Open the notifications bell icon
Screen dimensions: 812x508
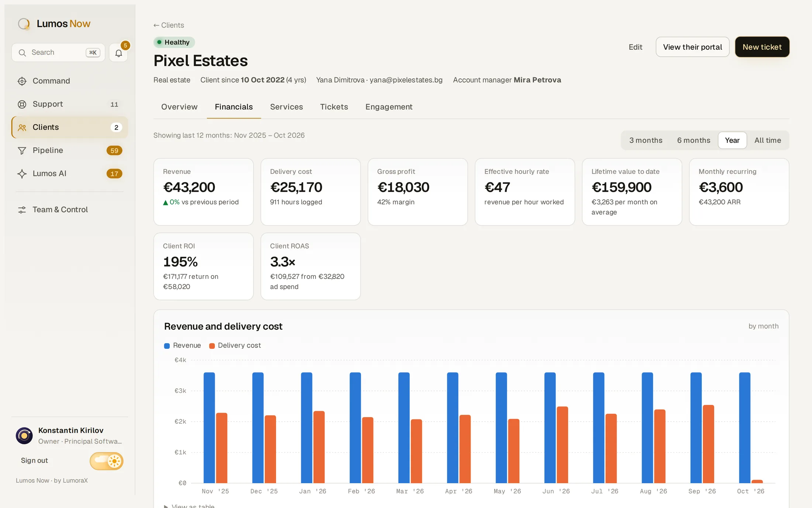tap(118, 53)
